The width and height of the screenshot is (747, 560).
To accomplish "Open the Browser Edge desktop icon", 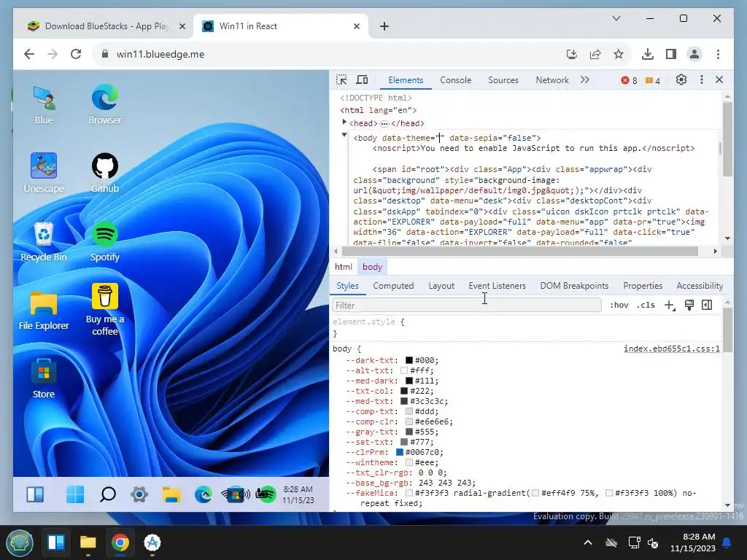I will (105, 105).
